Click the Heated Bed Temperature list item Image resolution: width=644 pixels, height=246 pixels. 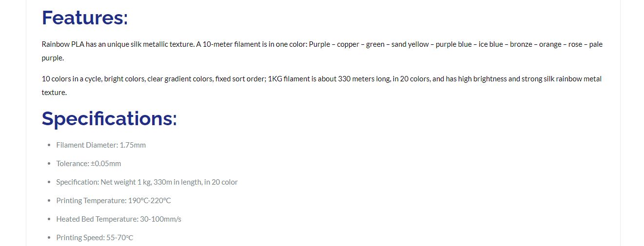(118, 219)
